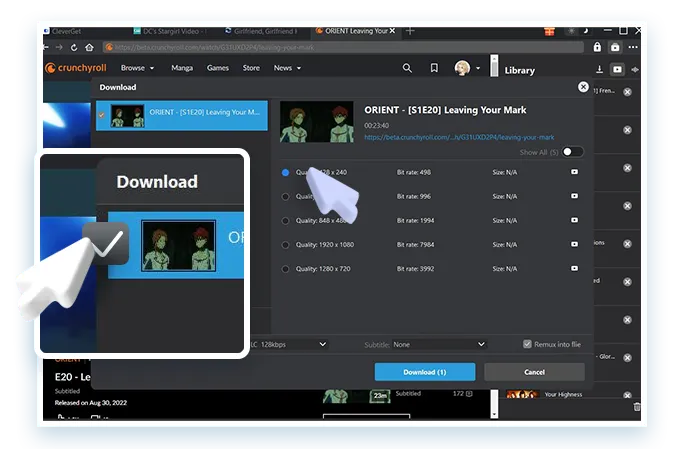This screenshot has width=684, height=449.
Task: Close the Download dialog with X
Action: (x=583, y=87)
